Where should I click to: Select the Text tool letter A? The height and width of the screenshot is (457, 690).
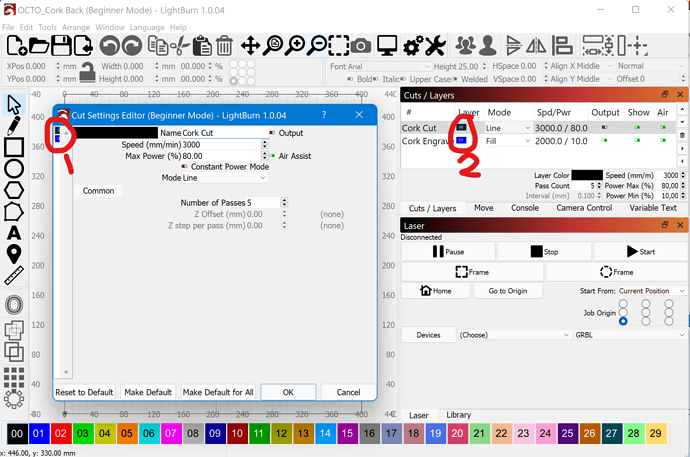[x=14, y=233]
